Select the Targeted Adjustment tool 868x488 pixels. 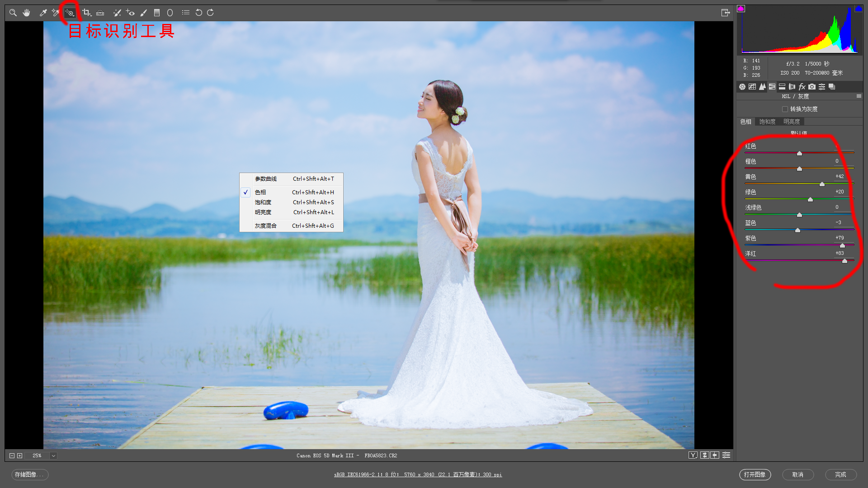point(70,13)
